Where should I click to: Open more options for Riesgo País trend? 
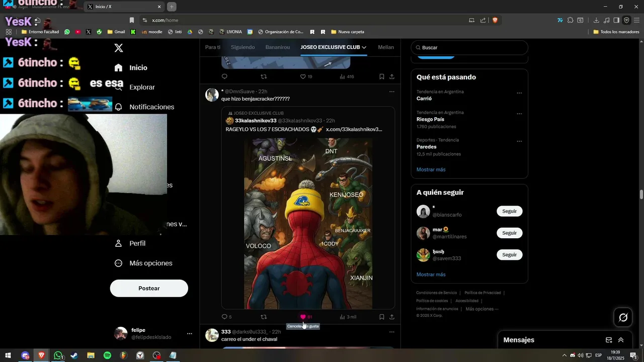tap(519, 114)
